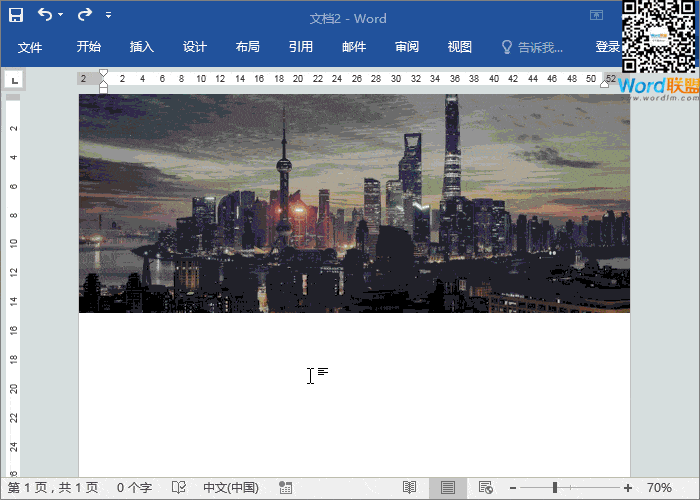Click zoom out minus button
700x500 pixels.
click(513, 488)
